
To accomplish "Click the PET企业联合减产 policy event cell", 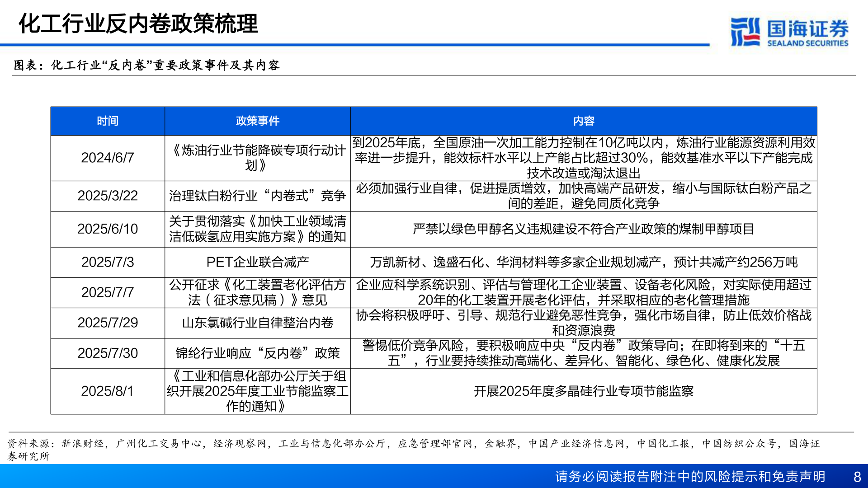I will coord(258,261).
